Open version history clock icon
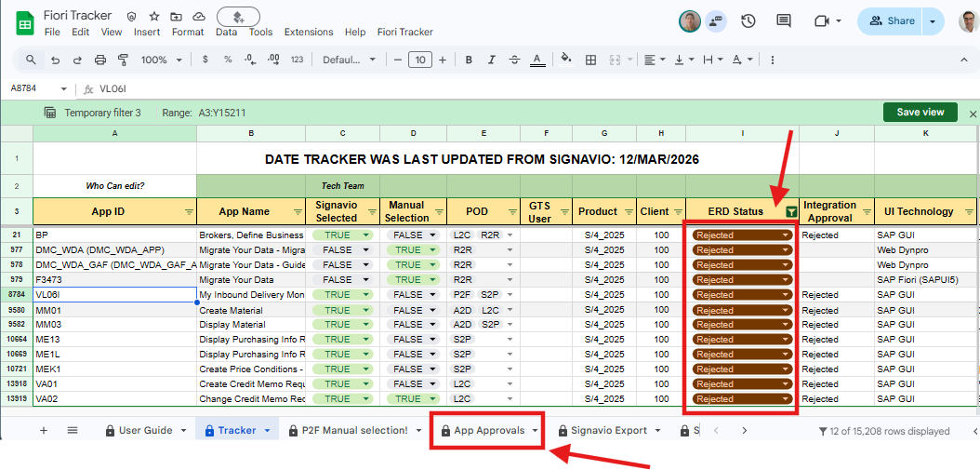 (x=748, y=20)
